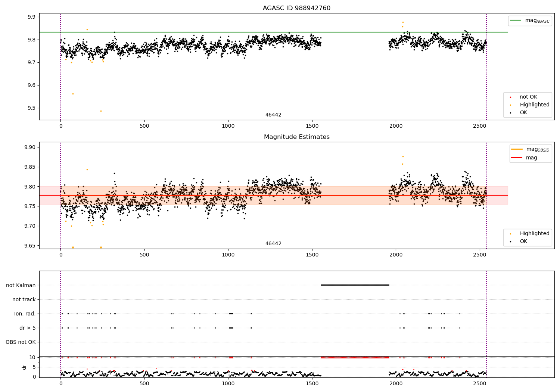Click the rotated "dr" axis label
This screenshot has height=392, width=560.
tap(24, 367)
